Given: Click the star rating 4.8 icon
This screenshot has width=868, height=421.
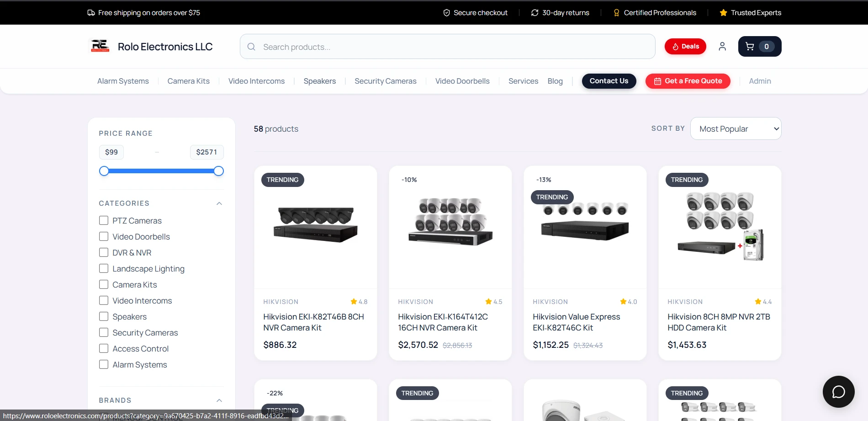Looking at the screenshot, I should click(x=354, y=302).
